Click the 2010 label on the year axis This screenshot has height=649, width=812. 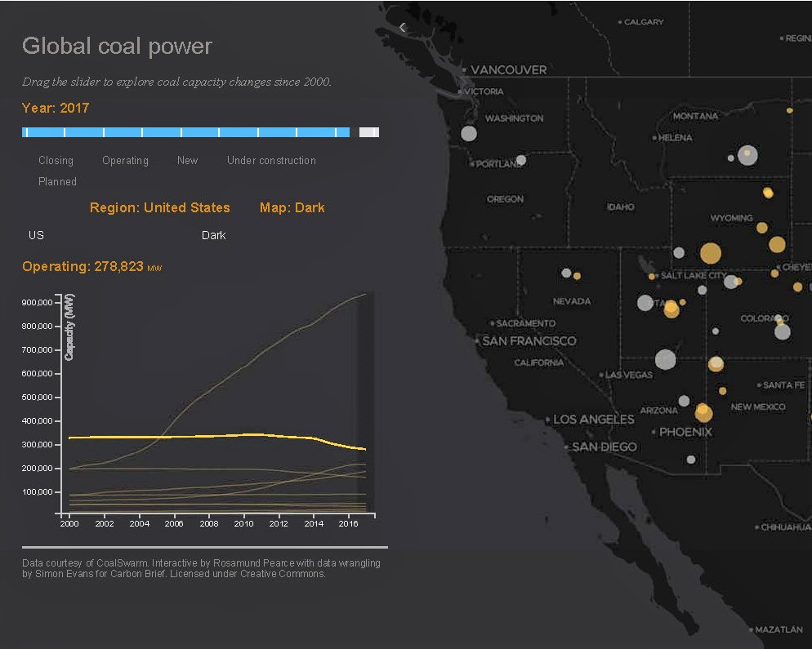coord(243,523)
